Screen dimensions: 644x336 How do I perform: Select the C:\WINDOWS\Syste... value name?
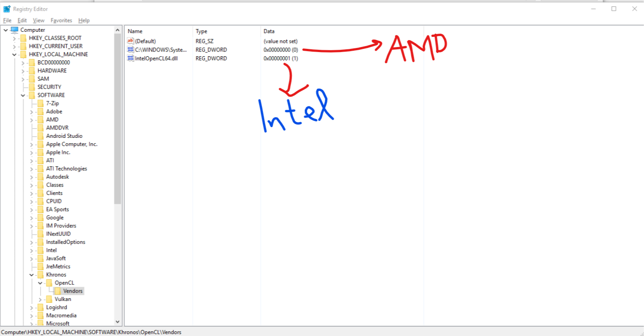[x=161, y=49]
